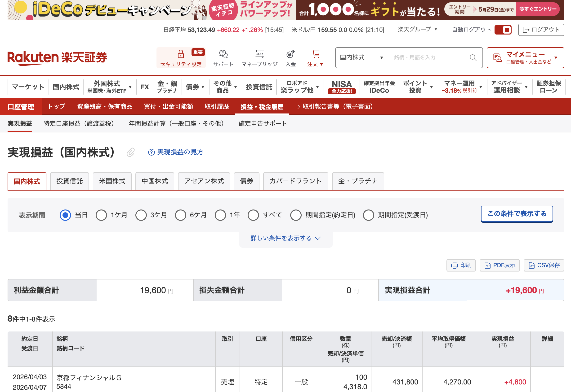Click the この条件で表示する button
This screenshot has width=571, height=392.
[x=517, y=214]
